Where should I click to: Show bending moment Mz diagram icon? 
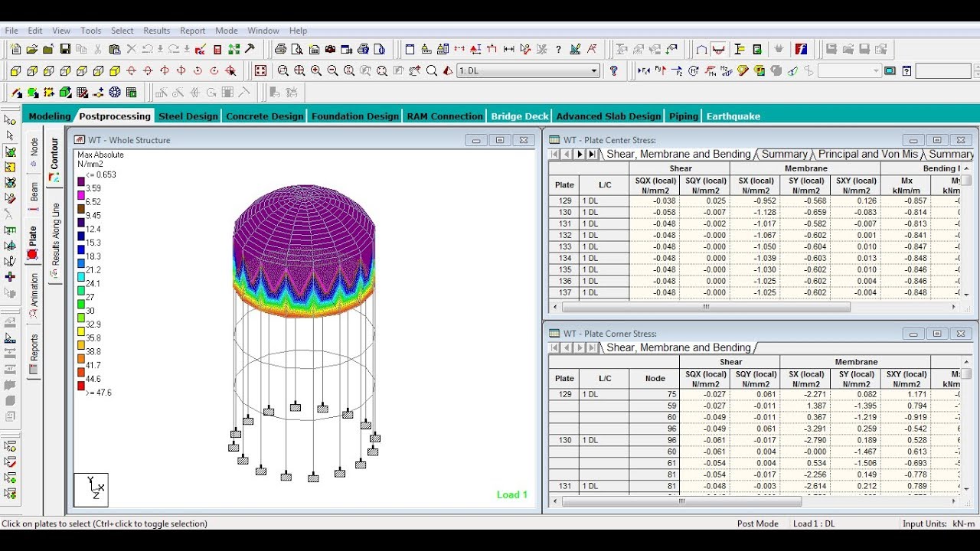pos(726,70)
